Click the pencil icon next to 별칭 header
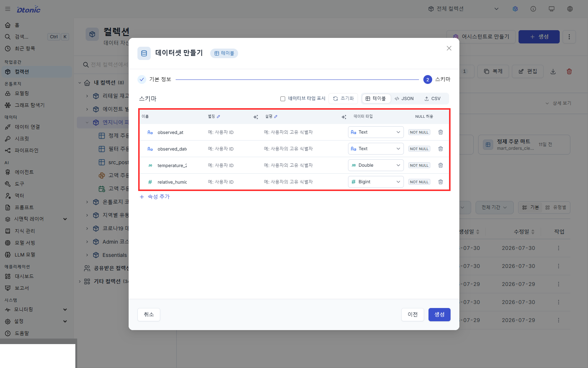 (x=218, y=116)
